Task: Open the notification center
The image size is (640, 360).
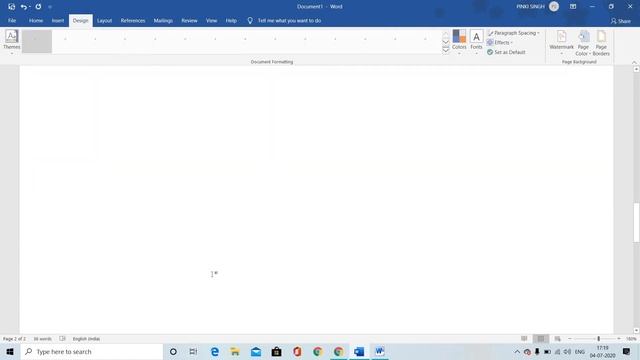Action: [x=627, y=351]
